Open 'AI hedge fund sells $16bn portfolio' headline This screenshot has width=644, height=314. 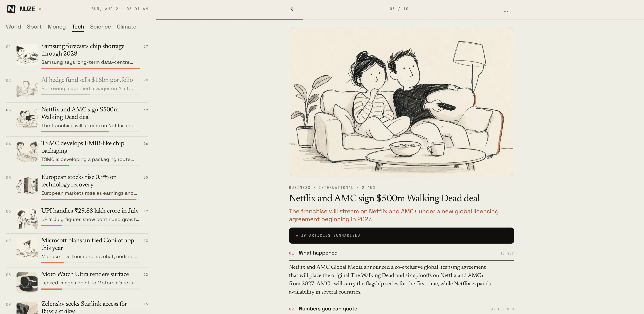tap(87, 80)
